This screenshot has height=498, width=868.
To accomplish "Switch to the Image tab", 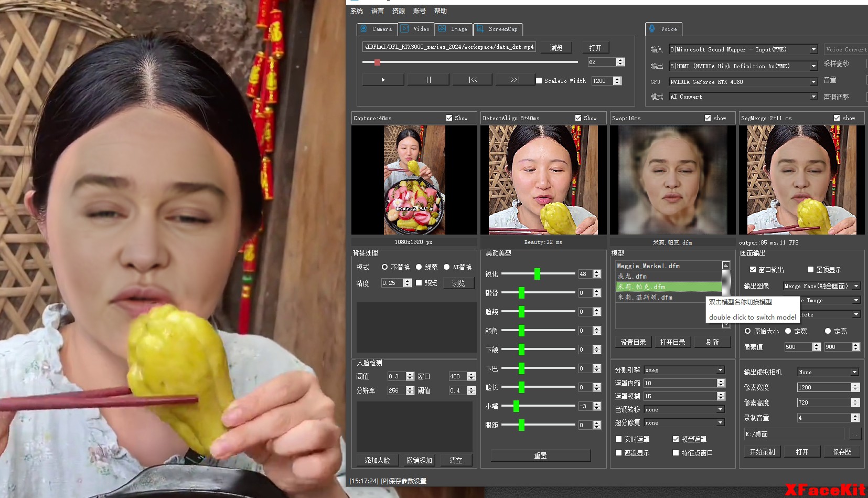I will click(453, 29).
